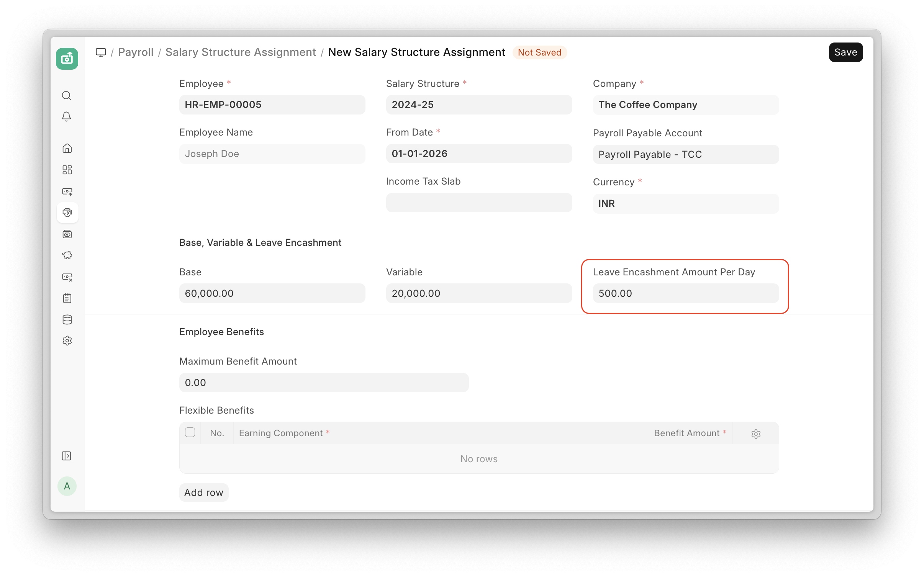This screenshot has width=924, height=576.
Task: Expand the sidebar panel toggle icon
Action: [67, 456]
